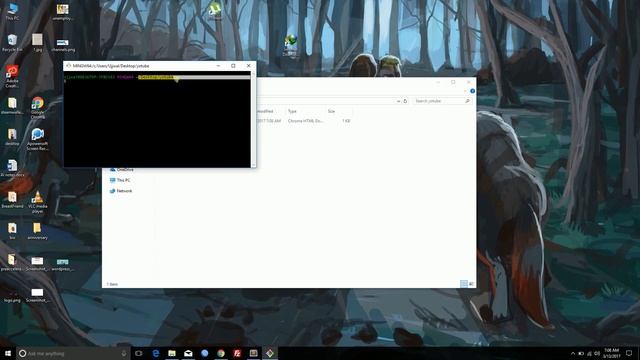Switch Explorer to large icons view
The image size is (640, 360).
pyautogui.click(x=471, y=284)
